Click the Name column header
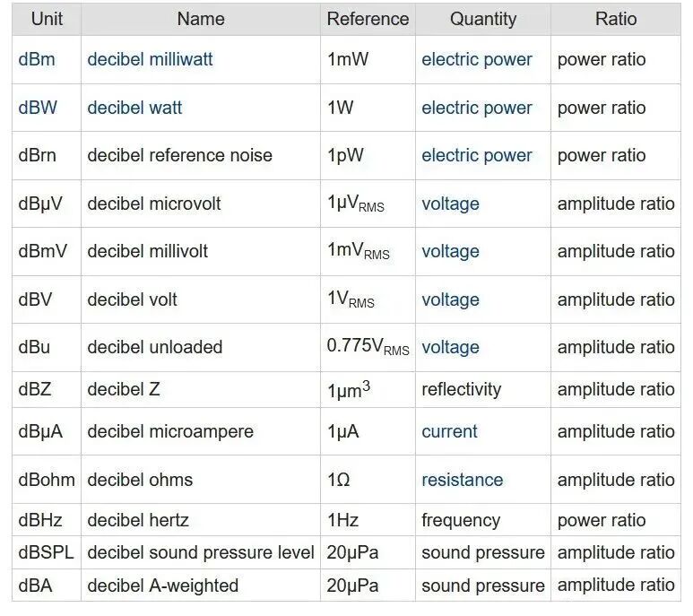Viewport: 693px width, 616px height. point(200,19)
